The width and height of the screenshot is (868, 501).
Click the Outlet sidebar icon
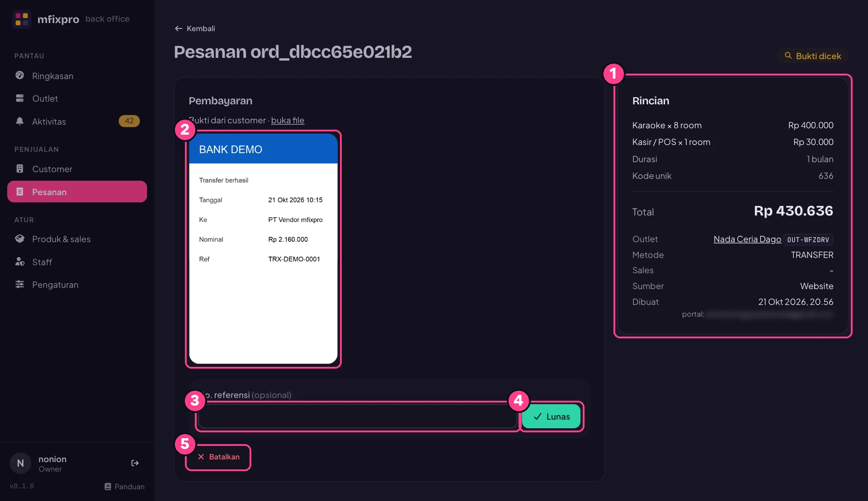20,98
